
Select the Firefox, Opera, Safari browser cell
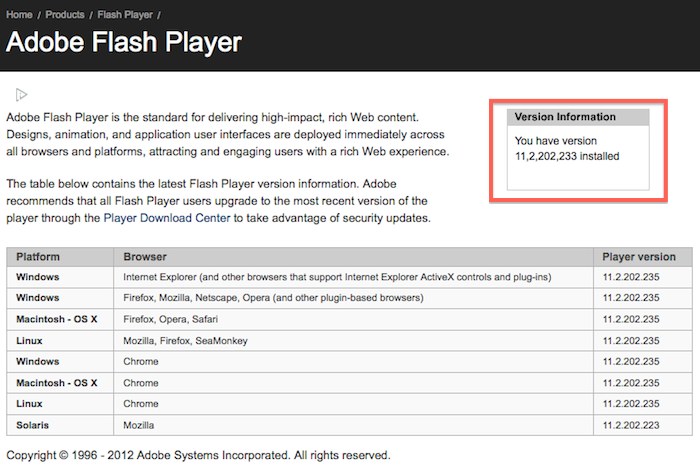(x=170, y=319)
